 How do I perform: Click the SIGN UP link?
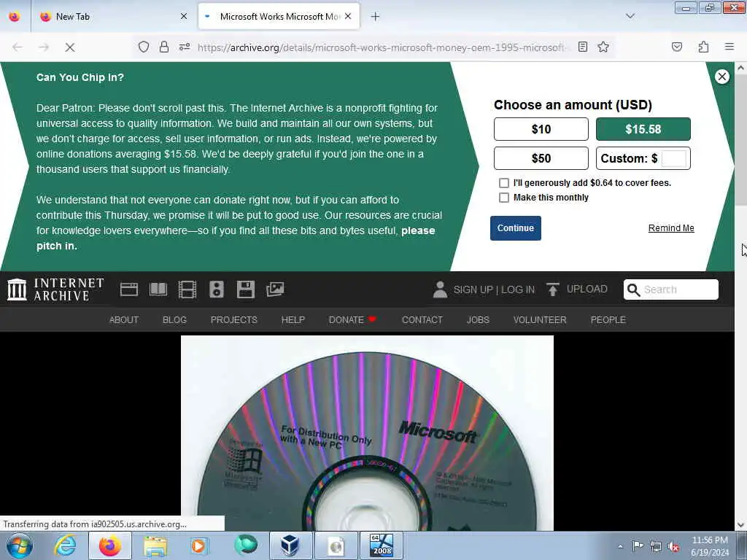point(473,289)
